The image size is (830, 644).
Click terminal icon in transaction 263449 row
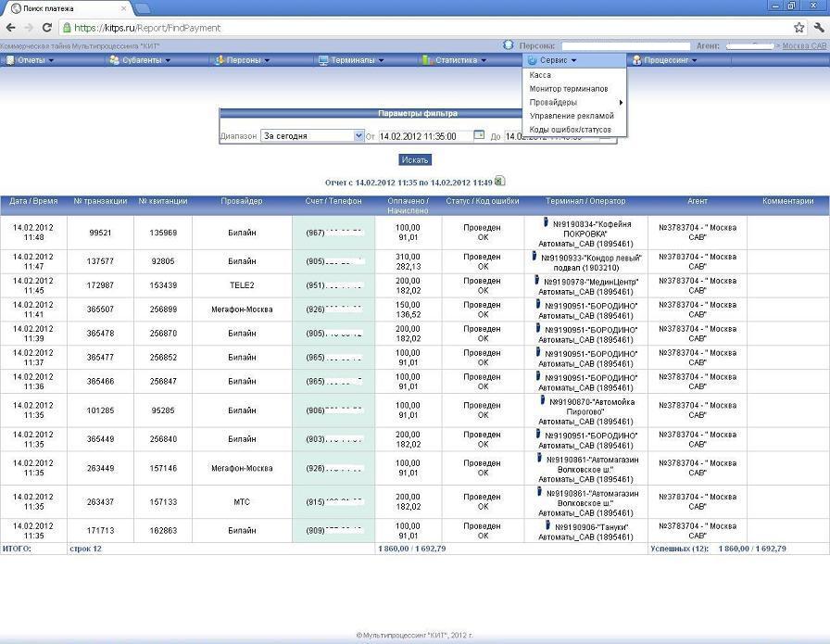point(539,458)
